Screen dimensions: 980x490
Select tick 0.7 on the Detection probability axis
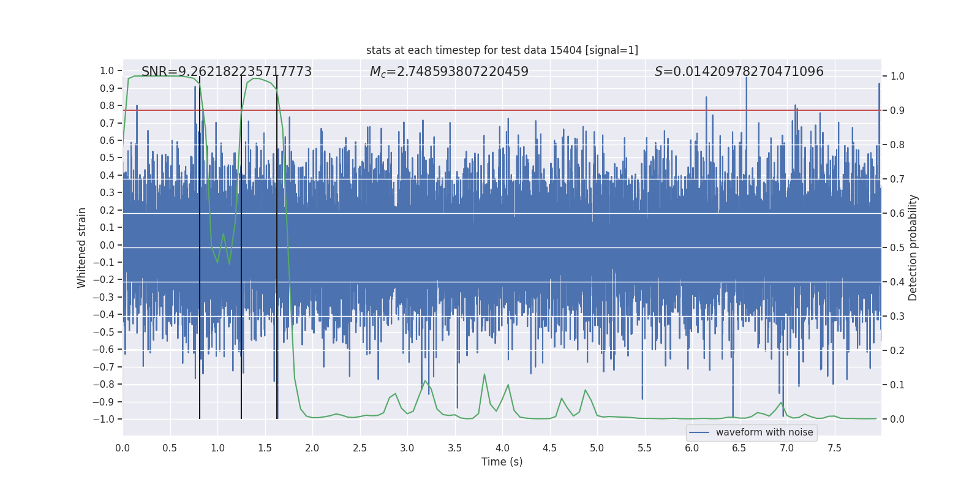click(897, 179)
